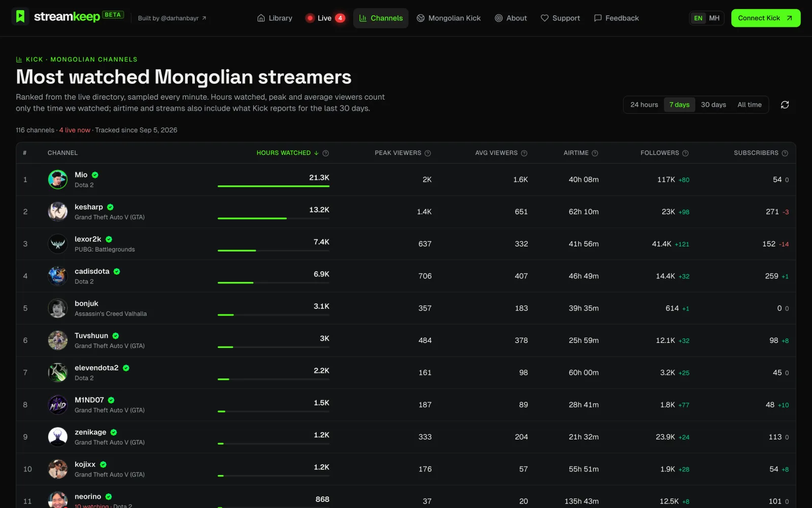Click elevendota2 verified badge

[126, 368]
